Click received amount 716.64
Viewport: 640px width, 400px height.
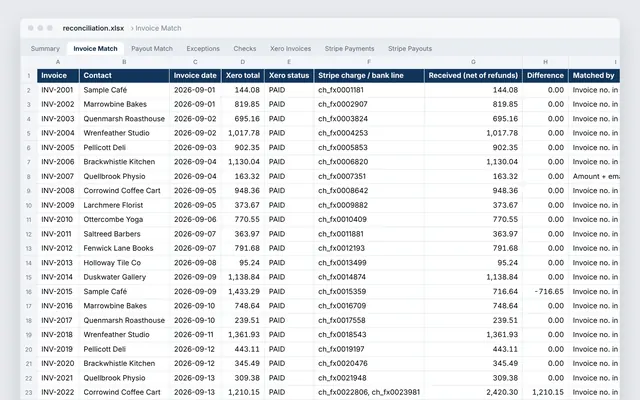[x=473, y=292]
